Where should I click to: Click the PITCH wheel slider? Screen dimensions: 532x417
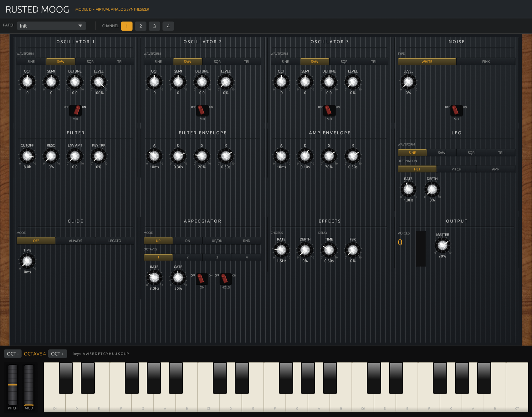13,385
